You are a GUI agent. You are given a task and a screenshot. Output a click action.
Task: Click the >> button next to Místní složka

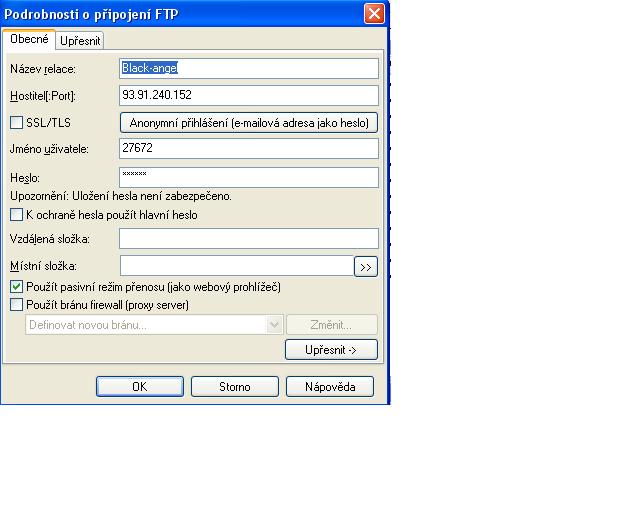coord(366,267)
